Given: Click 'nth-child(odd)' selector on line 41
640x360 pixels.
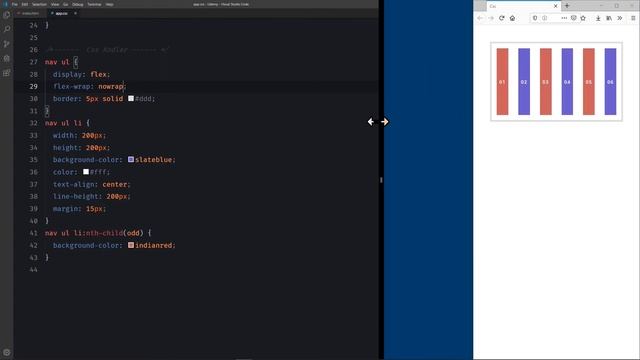Looking at the screenshot, I should (x=115, y=233).
